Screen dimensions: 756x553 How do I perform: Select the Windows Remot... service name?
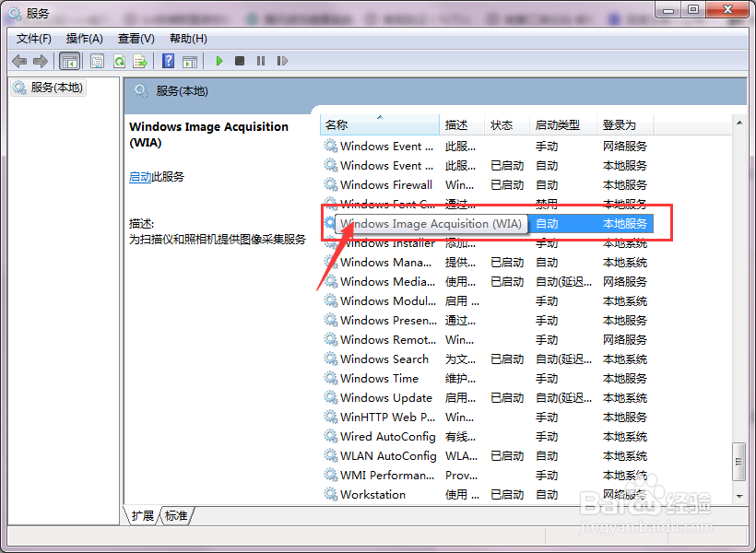[x=388, y=339]
